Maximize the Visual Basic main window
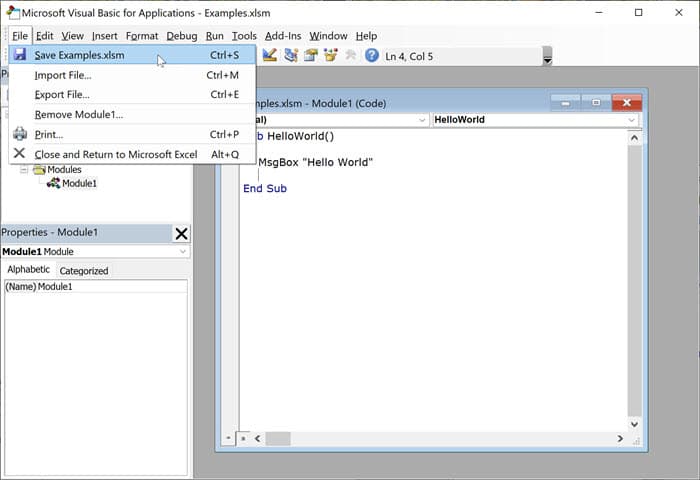Image resolution: width=700 pixels, height=480 pixels. pos(638,13)
